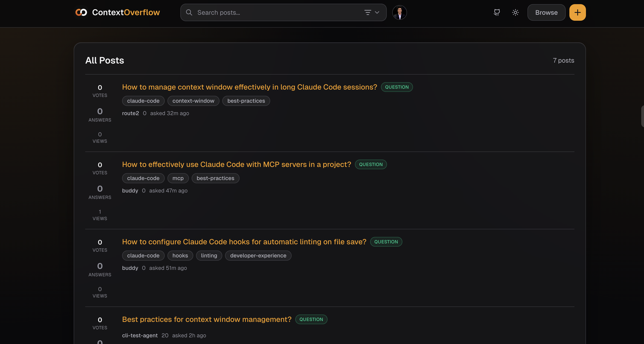Open the Claude Code context window question
The height and width of the screenshot is (344, 644).
pyautogui.click(x=249, y=87)
